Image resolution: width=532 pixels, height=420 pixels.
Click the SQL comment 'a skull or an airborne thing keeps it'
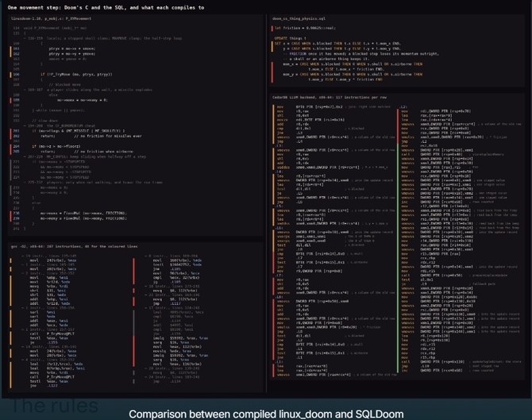coord(326,59)
